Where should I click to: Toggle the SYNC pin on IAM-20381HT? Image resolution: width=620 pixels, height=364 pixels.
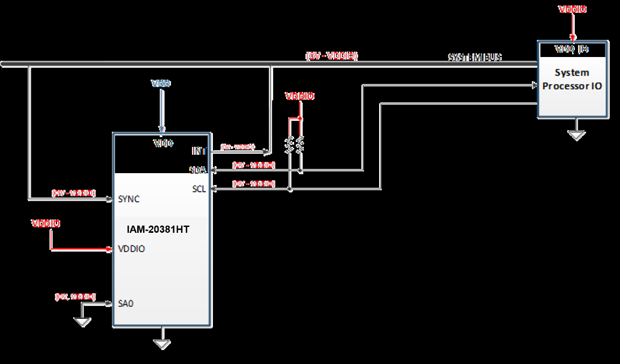(x=128, y=199)
